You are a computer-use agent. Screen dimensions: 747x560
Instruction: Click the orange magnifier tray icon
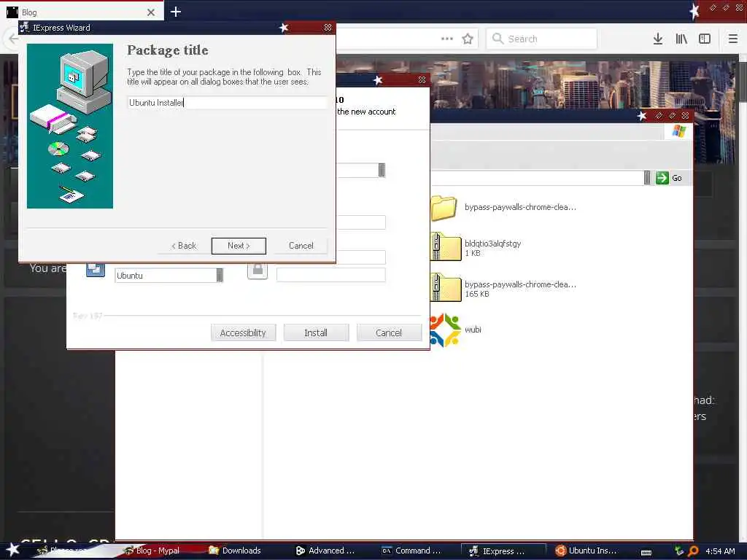[693, 551]
